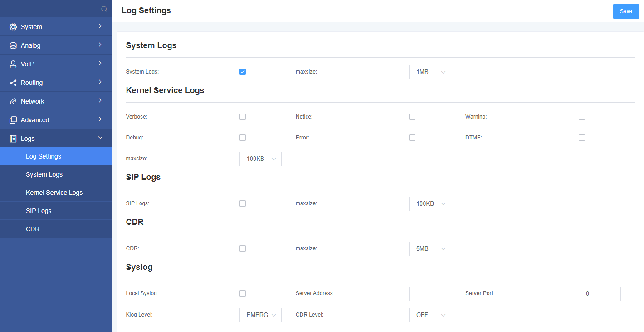Open the Log Settings sidebar item
Screen dimensions: 644x332
[56, 156]
